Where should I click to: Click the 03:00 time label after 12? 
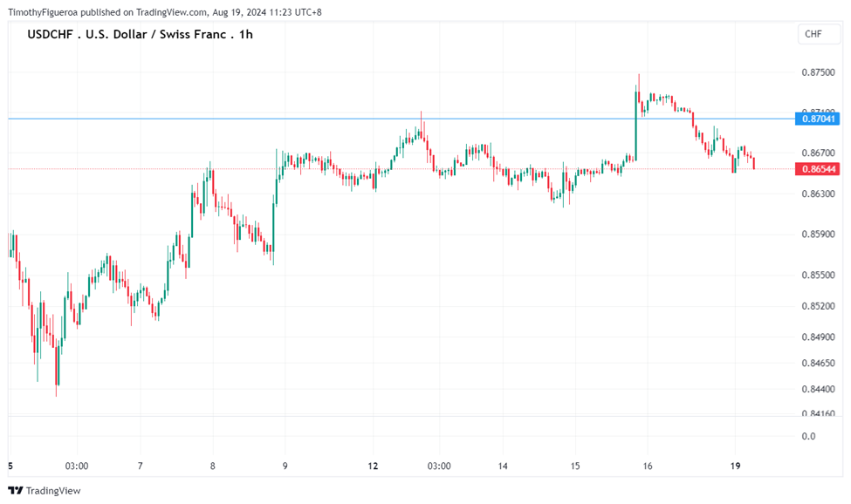click(x=439, y=467)
